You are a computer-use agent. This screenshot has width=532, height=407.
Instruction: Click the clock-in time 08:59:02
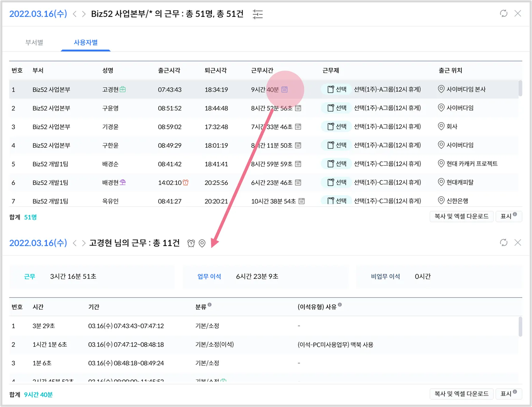[170, 127]
